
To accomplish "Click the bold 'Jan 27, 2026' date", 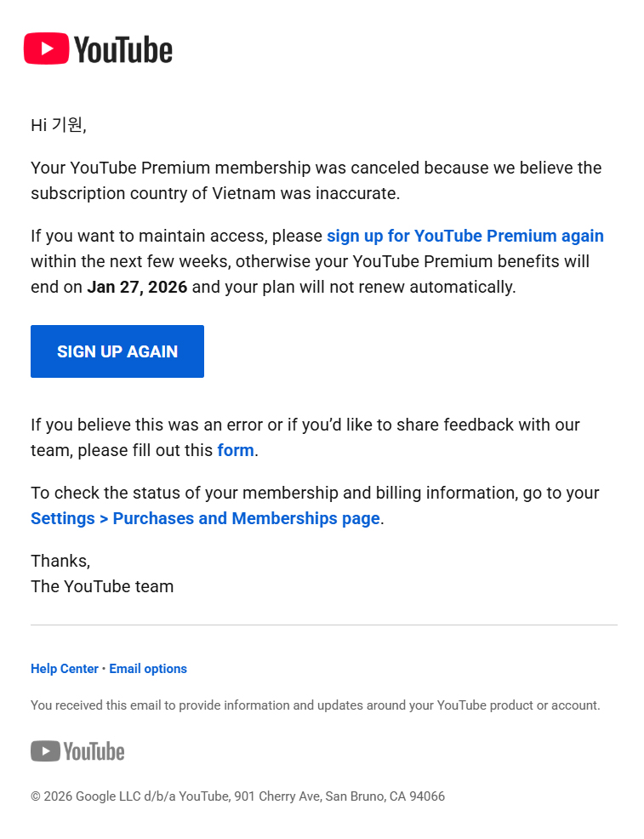I will 138,288.
